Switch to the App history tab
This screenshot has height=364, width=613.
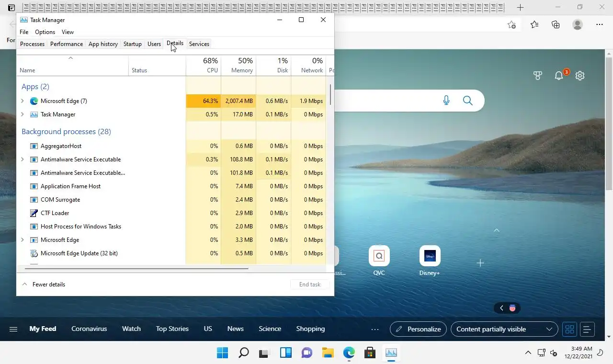(103, 44)
